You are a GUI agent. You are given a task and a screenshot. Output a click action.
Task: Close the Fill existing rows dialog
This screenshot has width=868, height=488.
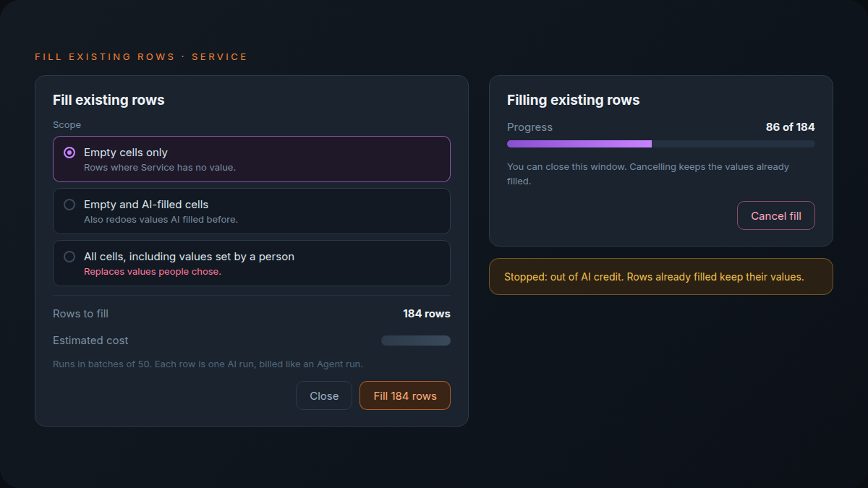(324, 395)
